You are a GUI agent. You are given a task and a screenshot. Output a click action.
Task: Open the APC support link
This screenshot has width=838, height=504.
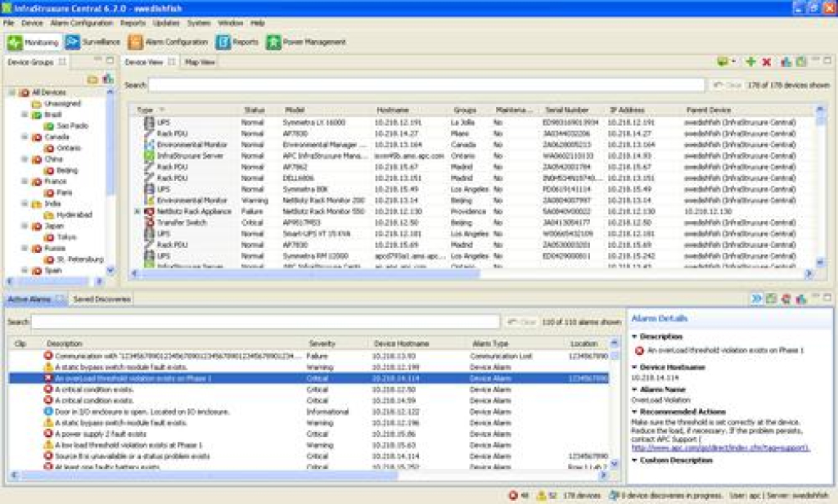(720, 448)
